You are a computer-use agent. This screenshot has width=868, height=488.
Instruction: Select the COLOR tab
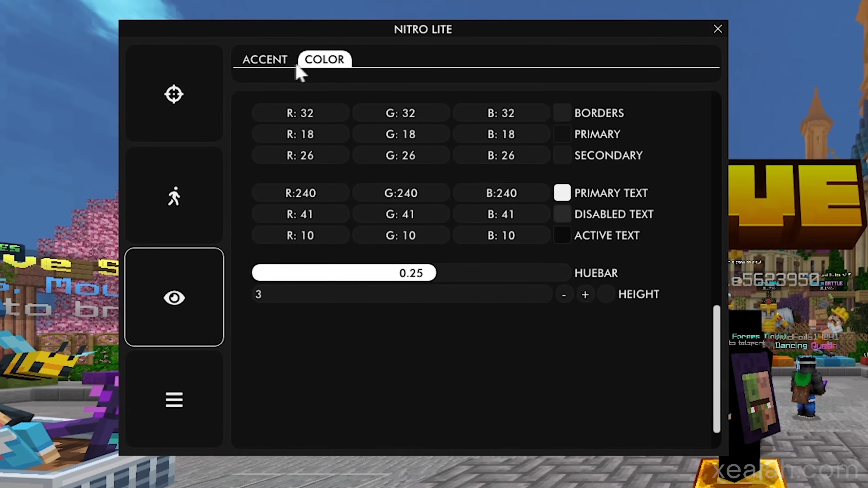point(324,60)
